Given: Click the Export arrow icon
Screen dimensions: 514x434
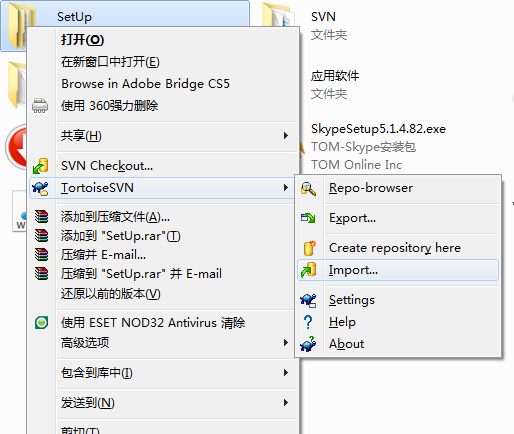Looking at the screenshot, I should [308, 218].
